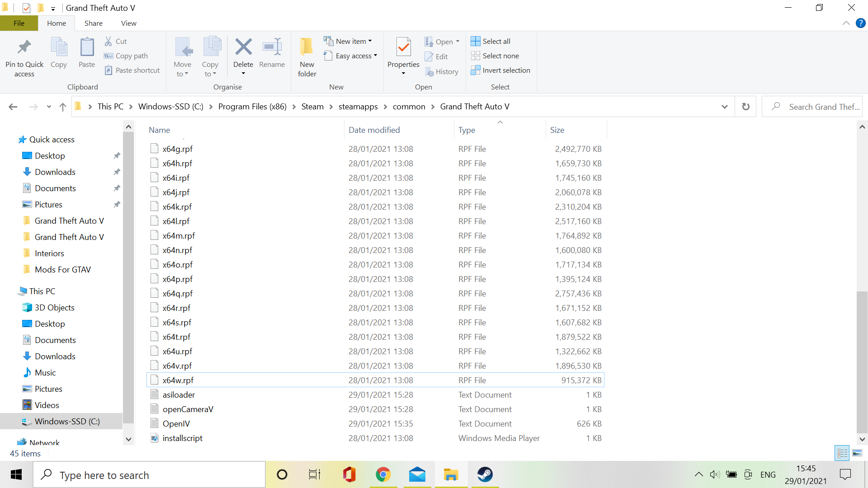The image size is (868, 488).
Task: Switch to large icons view layout
Action: click(857, 453)
